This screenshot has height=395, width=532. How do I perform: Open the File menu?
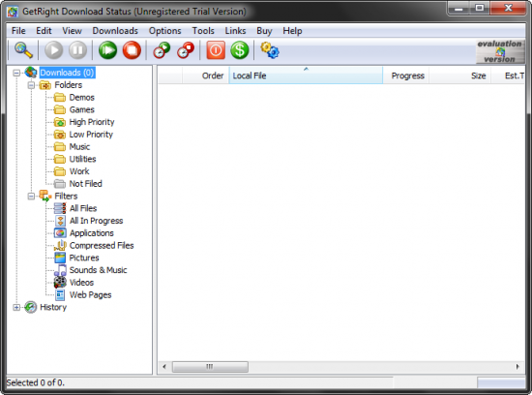click(18, 31)
